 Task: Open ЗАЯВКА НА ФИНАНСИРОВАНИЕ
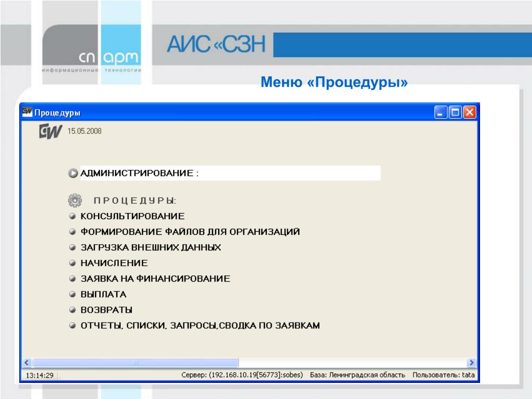click(155, 278)
